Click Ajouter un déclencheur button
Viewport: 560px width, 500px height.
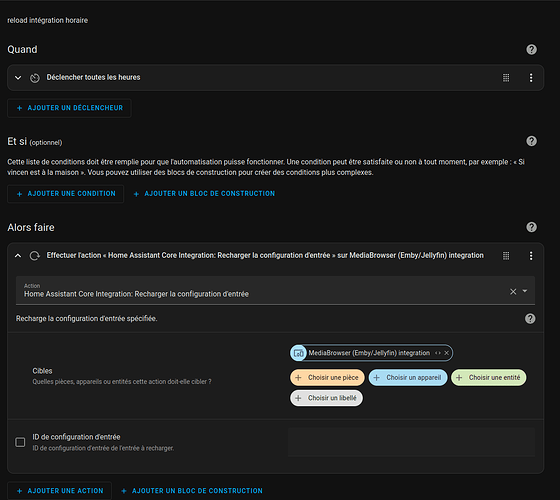pos(69,108)
